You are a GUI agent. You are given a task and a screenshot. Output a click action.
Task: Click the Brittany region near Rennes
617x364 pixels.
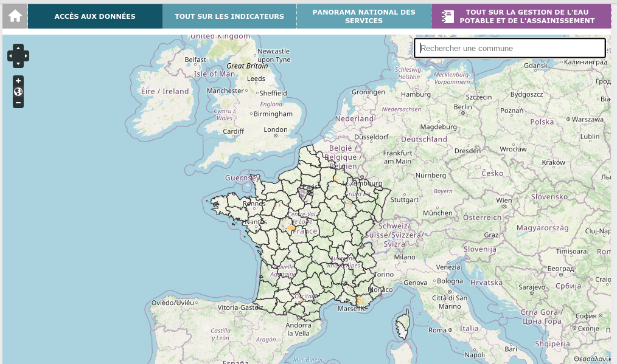pos(249,205)
